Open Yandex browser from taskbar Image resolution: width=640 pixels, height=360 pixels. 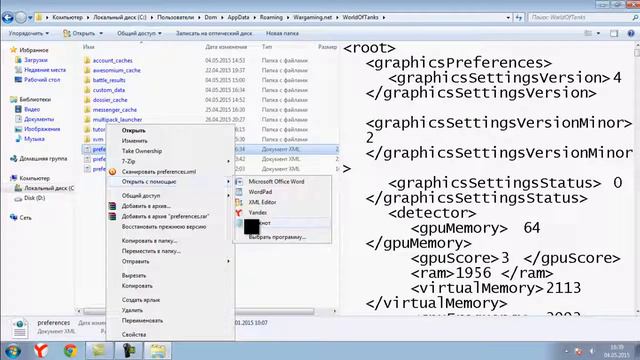pyautogui.click(x=41, y=351)
